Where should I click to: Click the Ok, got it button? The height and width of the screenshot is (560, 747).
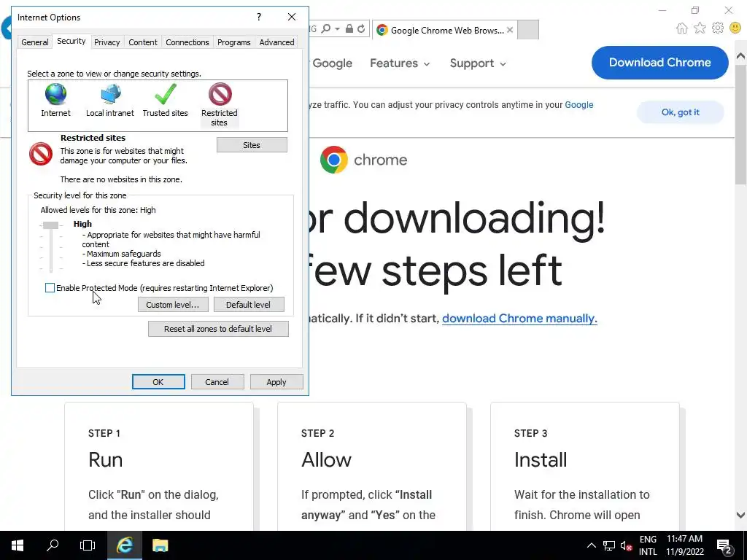tap(681, 112)
